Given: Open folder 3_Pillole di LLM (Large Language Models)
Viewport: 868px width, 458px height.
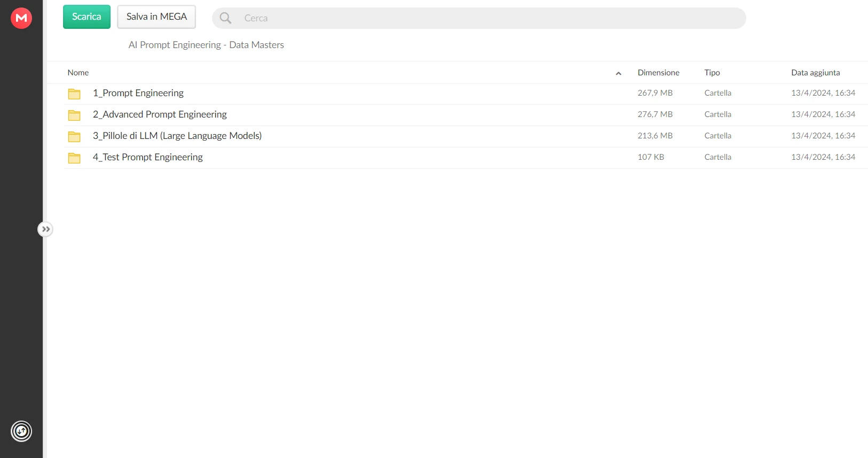Looking at the screenshot, I should click(177, 136).
